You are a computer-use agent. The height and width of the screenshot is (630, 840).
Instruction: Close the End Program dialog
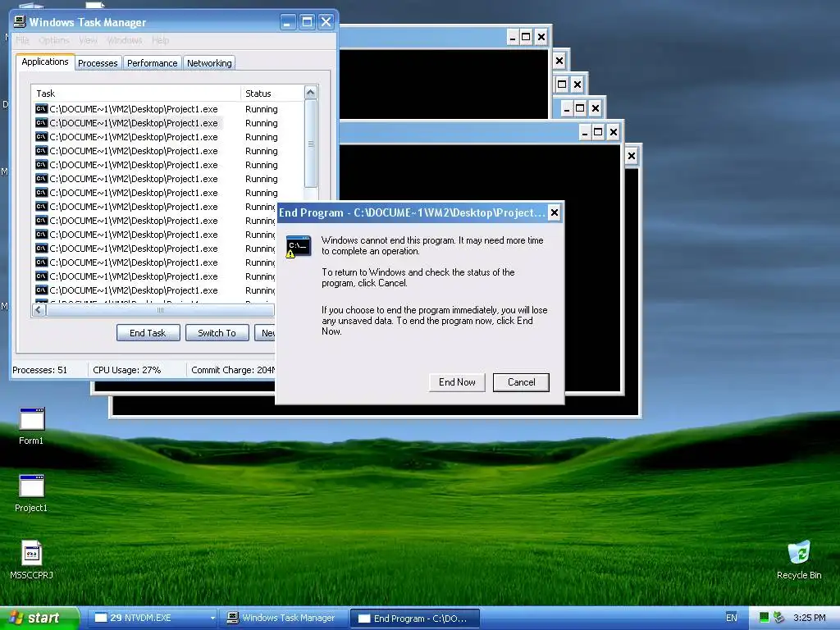pyautogui.click(x=555, y=212)
